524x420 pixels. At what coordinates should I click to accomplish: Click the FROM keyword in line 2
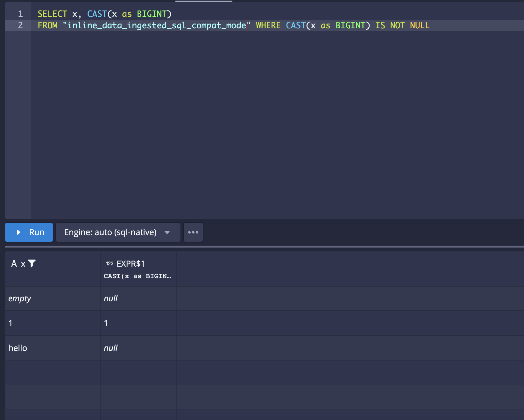[x=48, y=25]
